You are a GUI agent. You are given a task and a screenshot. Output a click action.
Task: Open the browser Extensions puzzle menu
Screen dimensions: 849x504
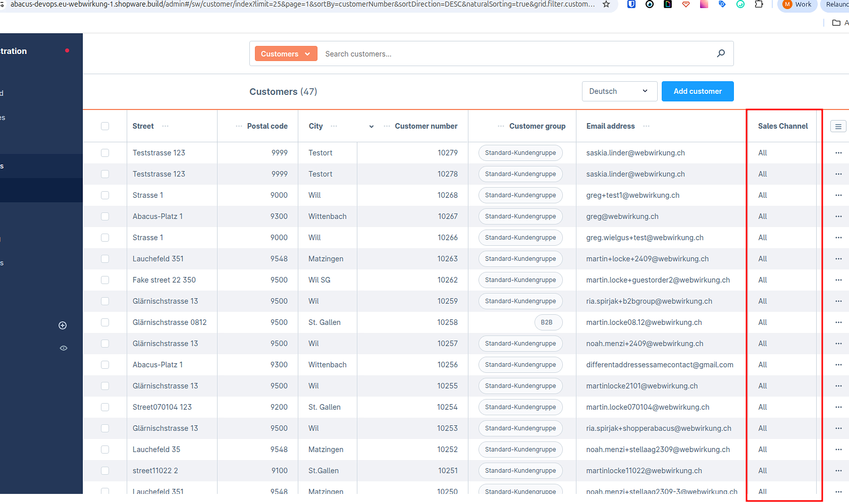[759, 4]
